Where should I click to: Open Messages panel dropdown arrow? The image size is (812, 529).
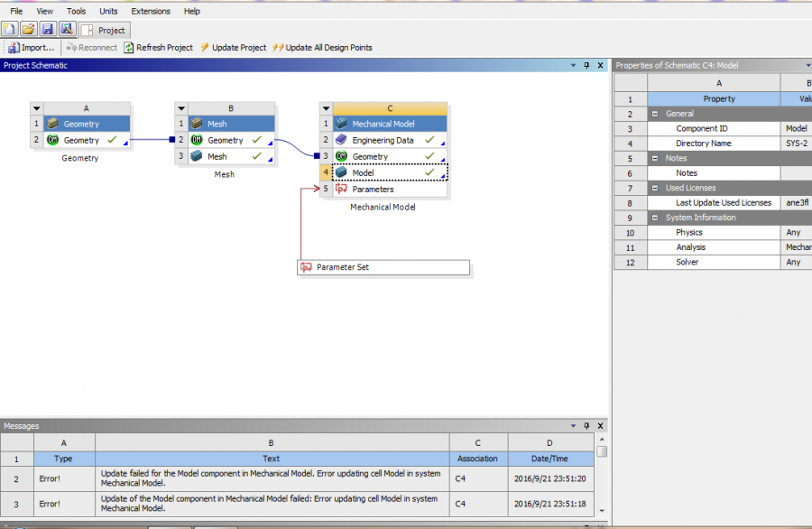tap(573, 426)
